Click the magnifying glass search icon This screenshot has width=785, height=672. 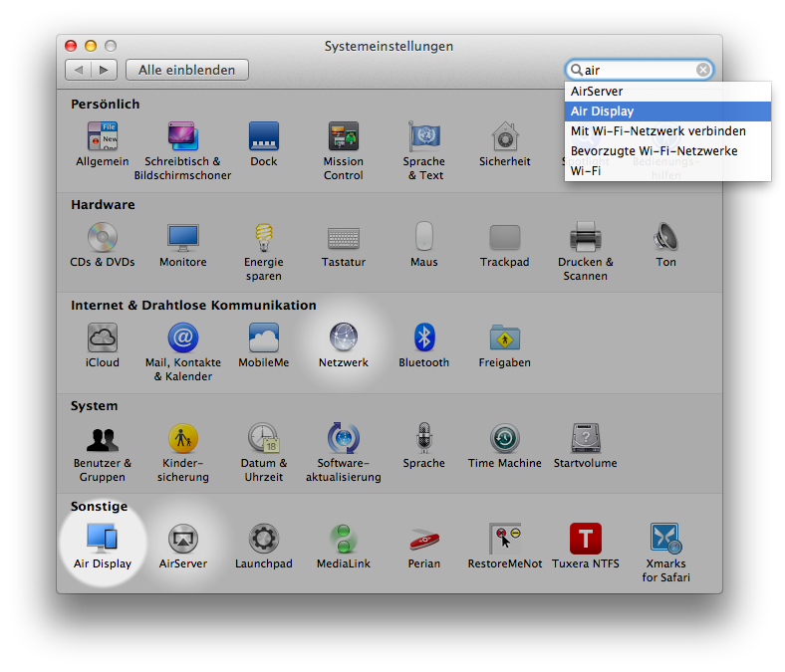(x=577, y=70)
